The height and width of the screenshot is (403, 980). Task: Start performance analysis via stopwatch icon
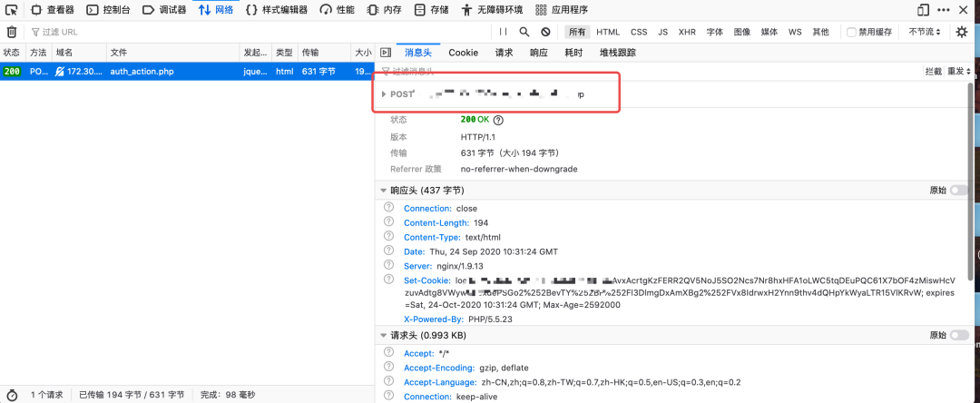click(12, 395)
